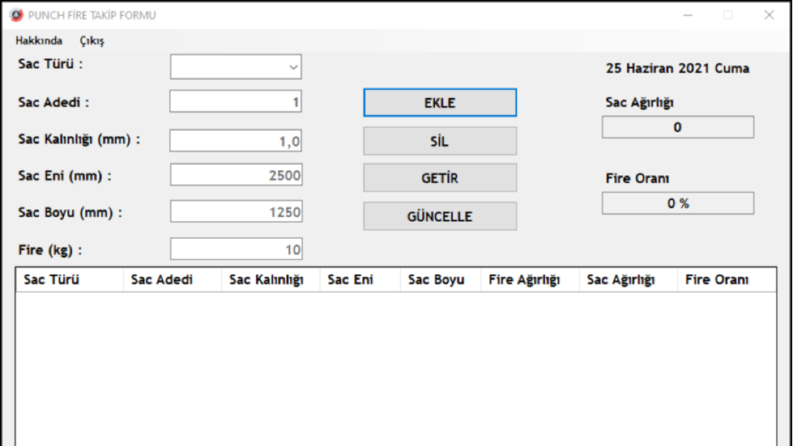Select the Sac Eni column header
Viewport: 793px width, 446px height.
[x=360, y=280]
